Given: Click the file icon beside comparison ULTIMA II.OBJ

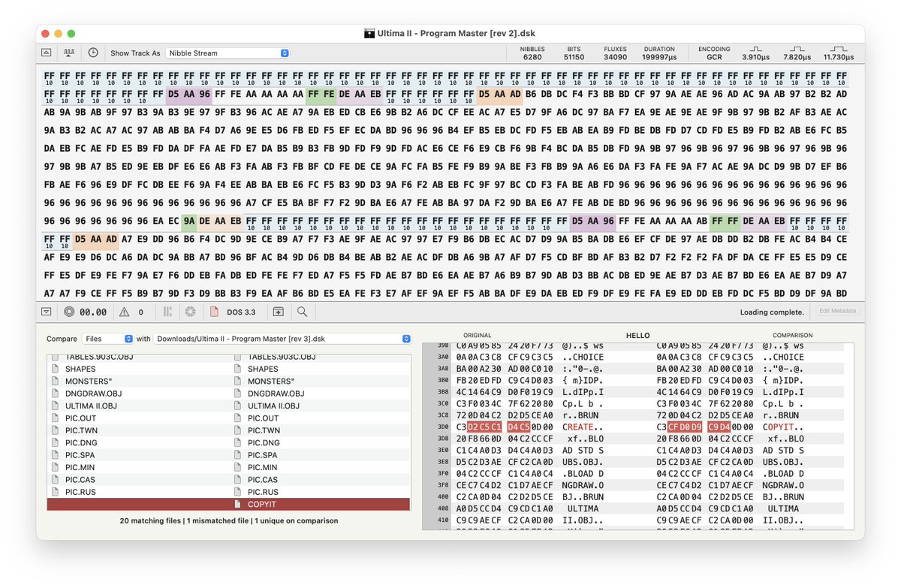Looking at the screenshot, I should 238,406.
